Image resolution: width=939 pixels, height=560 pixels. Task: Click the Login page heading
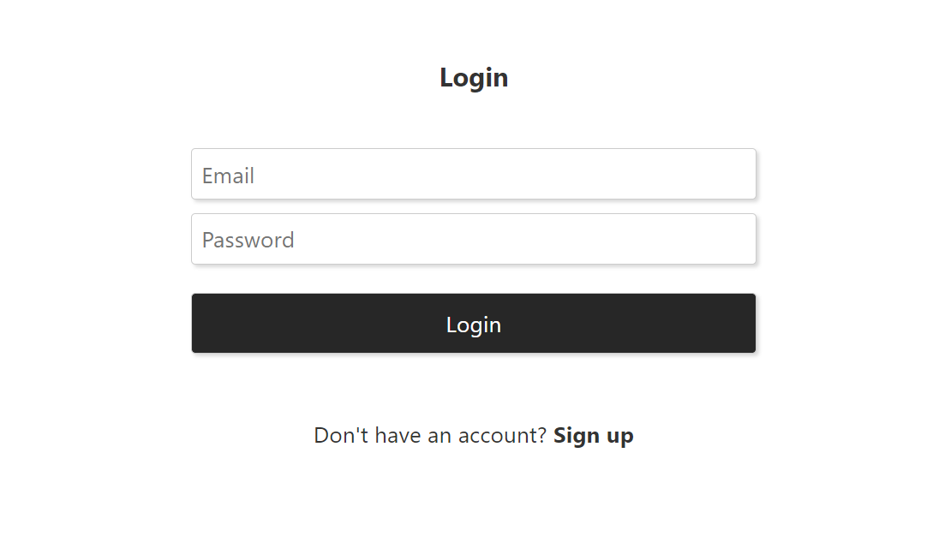pos(474,77)
